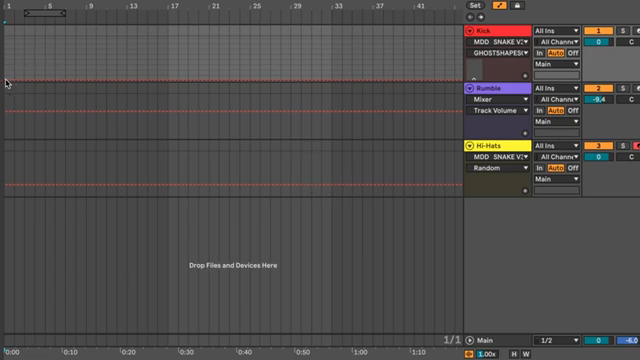The image size is (640, 360).
Task: Open Rumble's Track Volume parameter chooser
Action: coord(498,110)
